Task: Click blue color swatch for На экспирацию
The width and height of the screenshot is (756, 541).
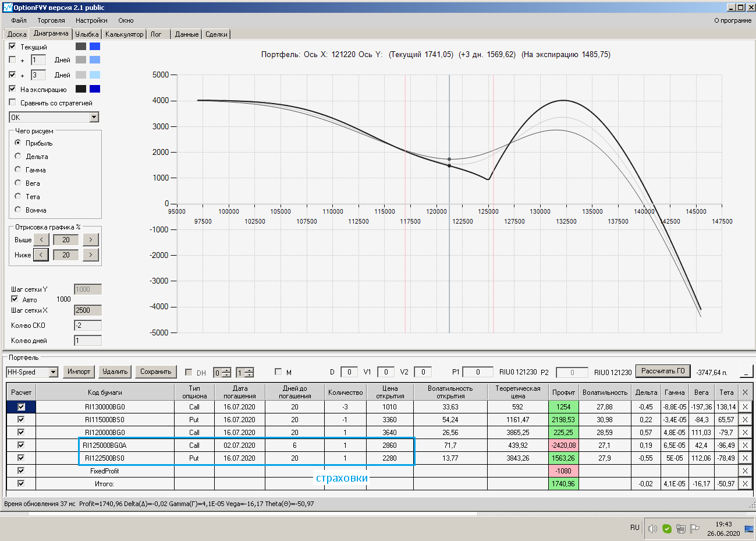Action: coord(95,89)
